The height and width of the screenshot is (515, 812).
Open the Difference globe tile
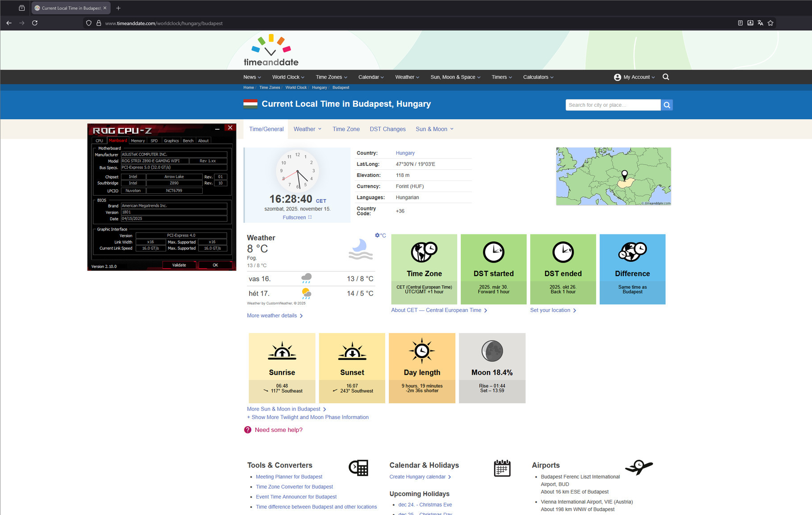(x=632, y=269)
